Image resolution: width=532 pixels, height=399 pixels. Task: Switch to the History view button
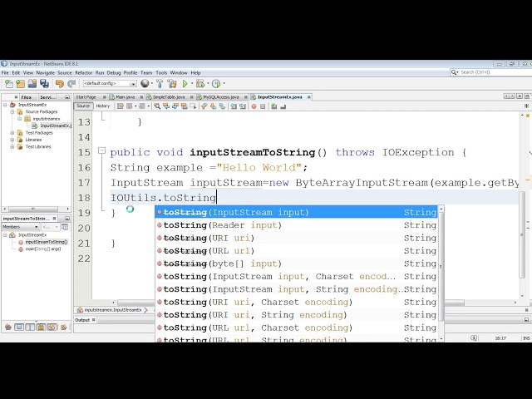tap(103, 106)
